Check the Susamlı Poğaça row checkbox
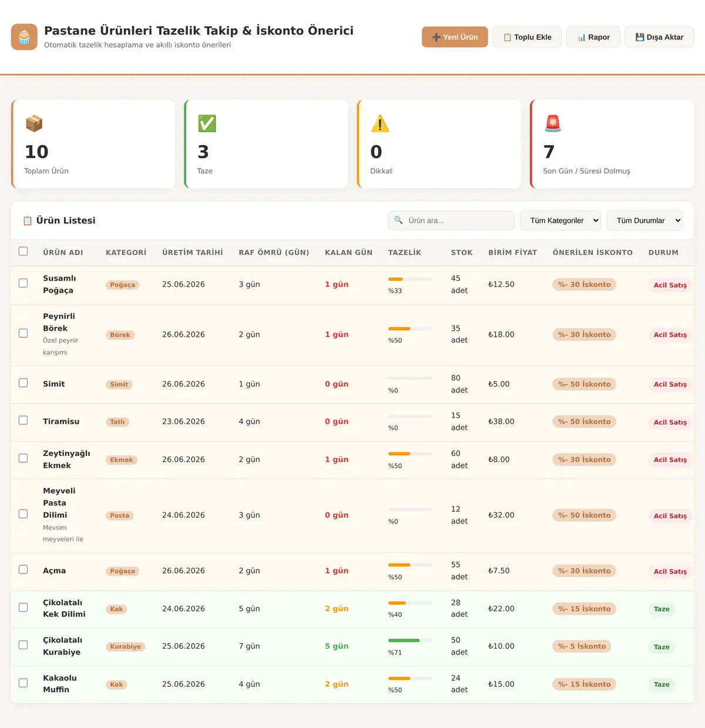This screenshot has height=728, width=705. point(23,283)
